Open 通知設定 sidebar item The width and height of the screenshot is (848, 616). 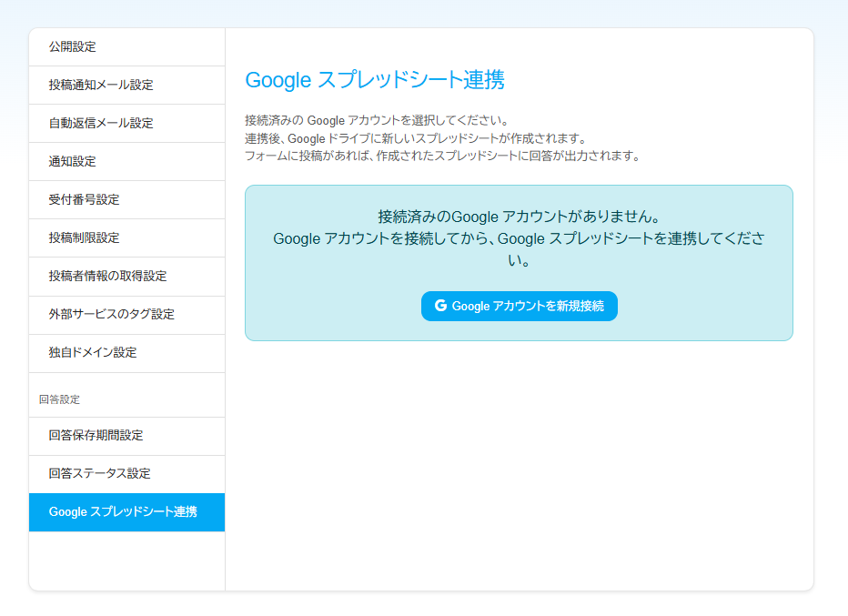tap(126, 162)
